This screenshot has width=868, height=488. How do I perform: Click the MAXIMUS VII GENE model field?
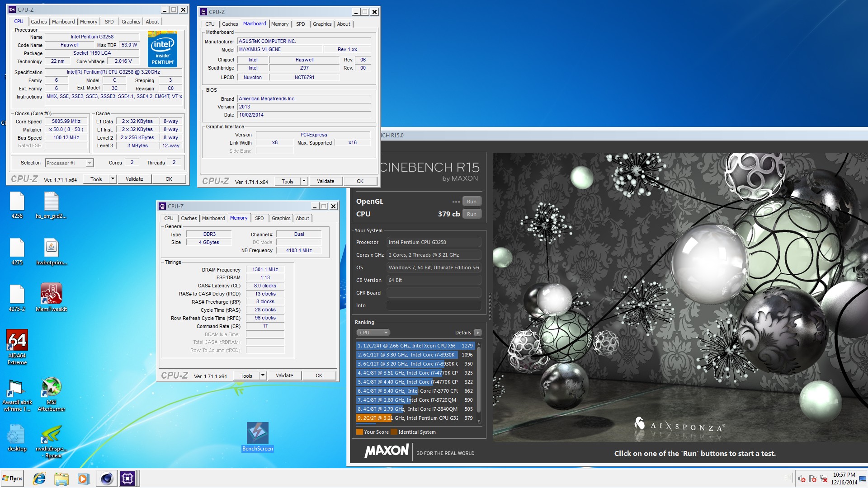(x=279, y=49)
